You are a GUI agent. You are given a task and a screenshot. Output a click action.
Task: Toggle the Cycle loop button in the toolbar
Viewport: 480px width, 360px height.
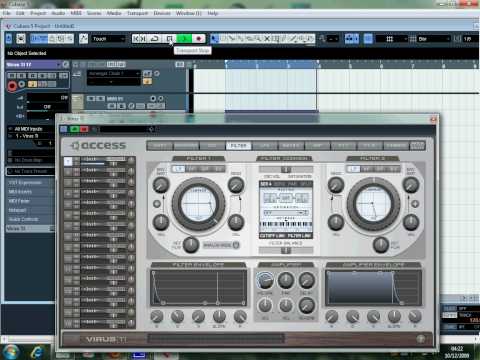(x=155, y=39)
